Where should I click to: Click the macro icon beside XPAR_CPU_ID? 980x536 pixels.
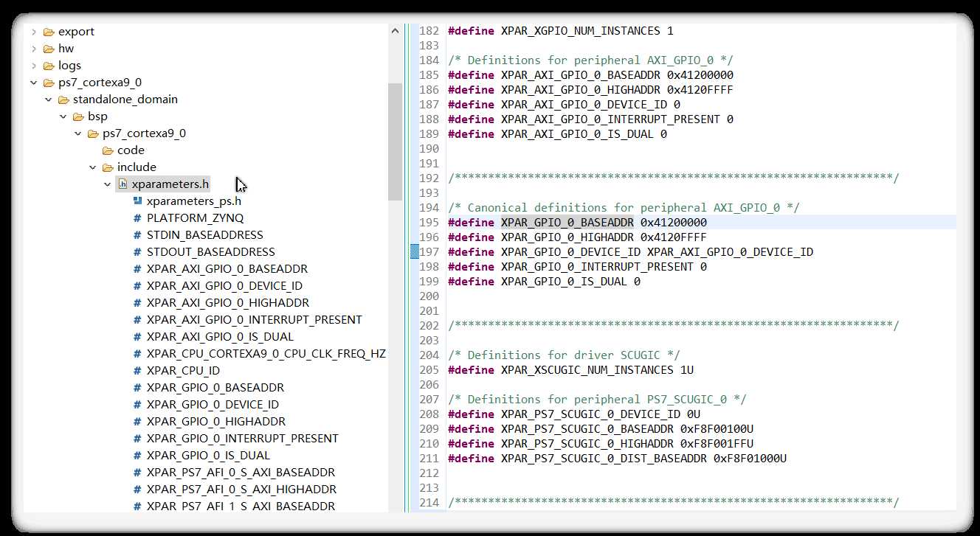pyautogui.click(x=137, y=371)
